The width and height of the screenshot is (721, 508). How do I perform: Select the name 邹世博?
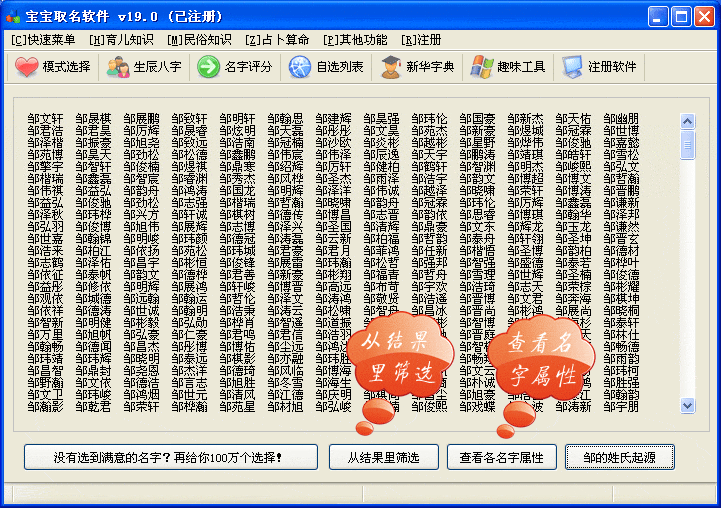(621, 131)
